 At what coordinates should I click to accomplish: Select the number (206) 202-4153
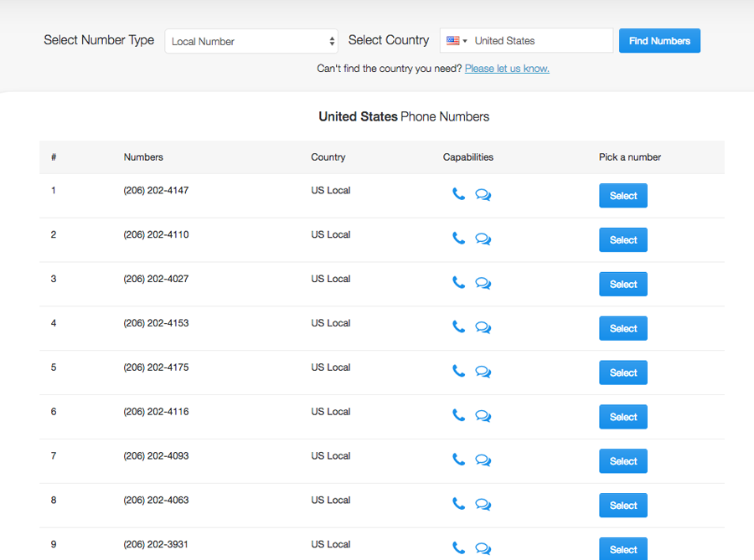pyautogui.click(x=622, y=328)
